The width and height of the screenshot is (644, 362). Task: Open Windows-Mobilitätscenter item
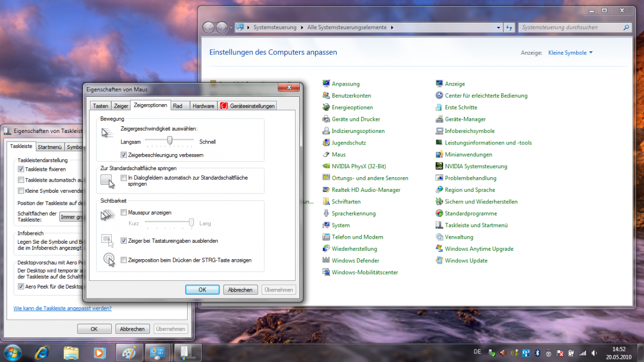pos(360,272)
